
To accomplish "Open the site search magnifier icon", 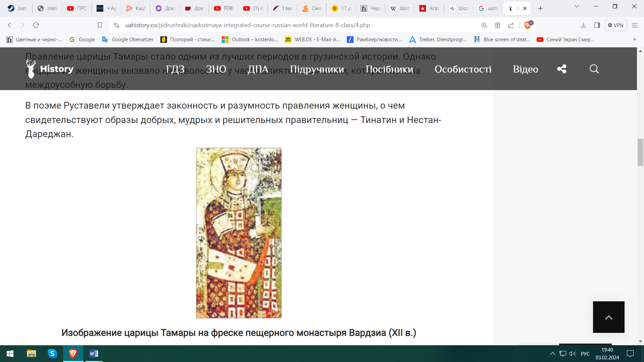I will 594,69.
